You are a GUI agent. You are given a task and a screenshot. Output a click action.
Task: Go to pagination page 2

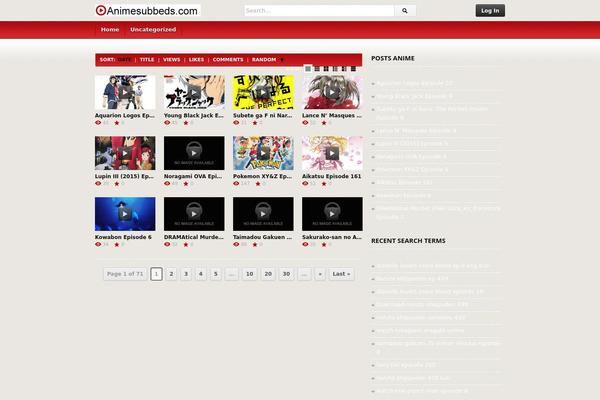(x=171, y=274)
